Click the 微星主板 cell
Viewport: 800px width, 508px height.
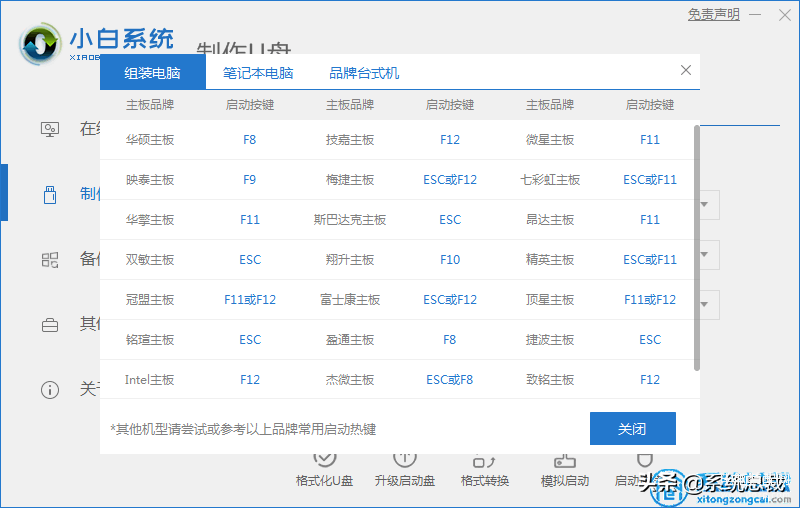click(550, 140)
